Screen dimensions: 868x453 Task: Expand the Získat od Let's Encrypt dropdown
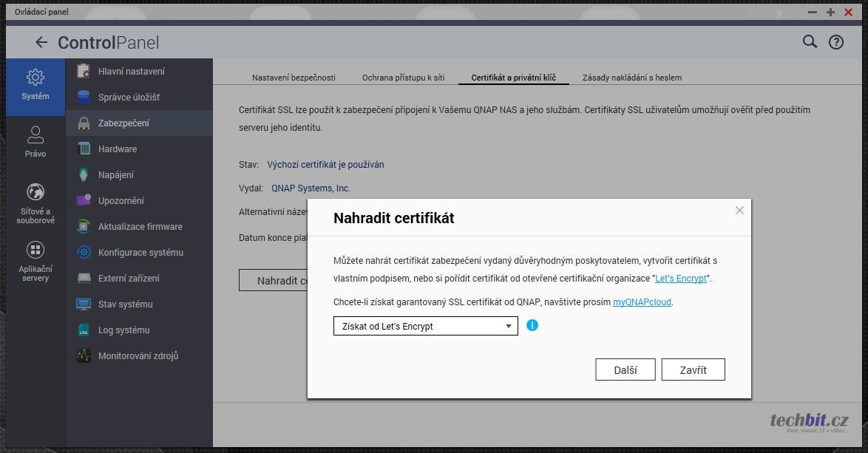[425, 326]
